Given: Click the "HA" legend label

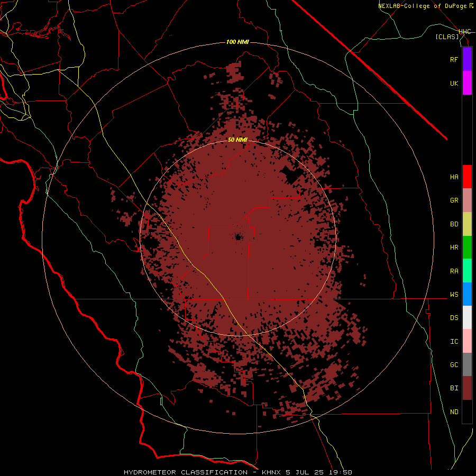Looking at the screenshot, I should click(x=454, y=177).
